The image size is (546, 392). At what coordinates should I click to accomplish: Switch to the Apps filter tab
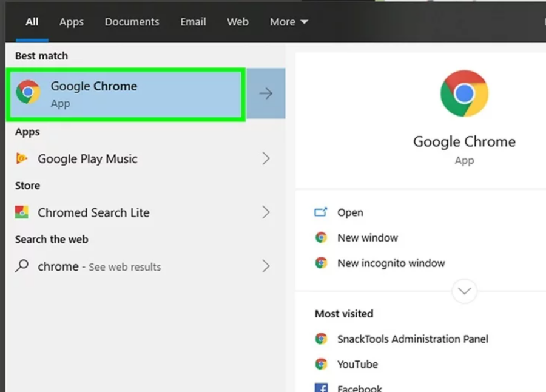72,22
